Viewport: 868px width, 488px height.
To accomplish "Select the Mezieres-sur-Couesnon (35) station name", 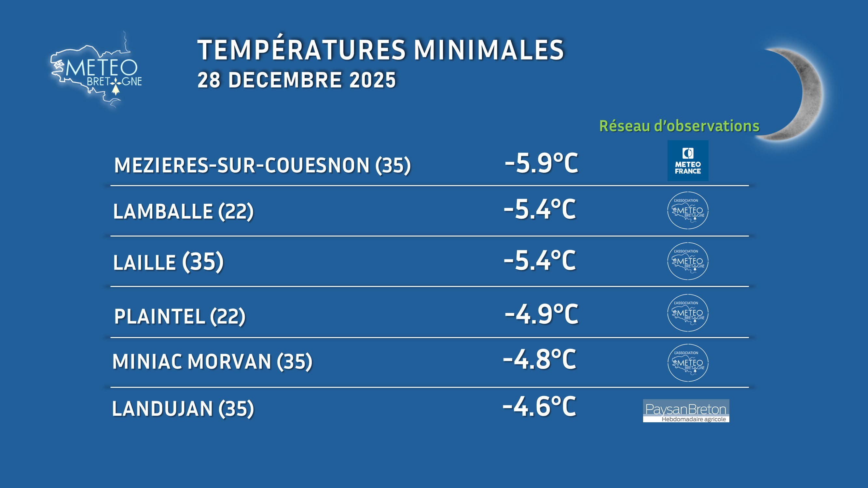I will tap(262, 165).
